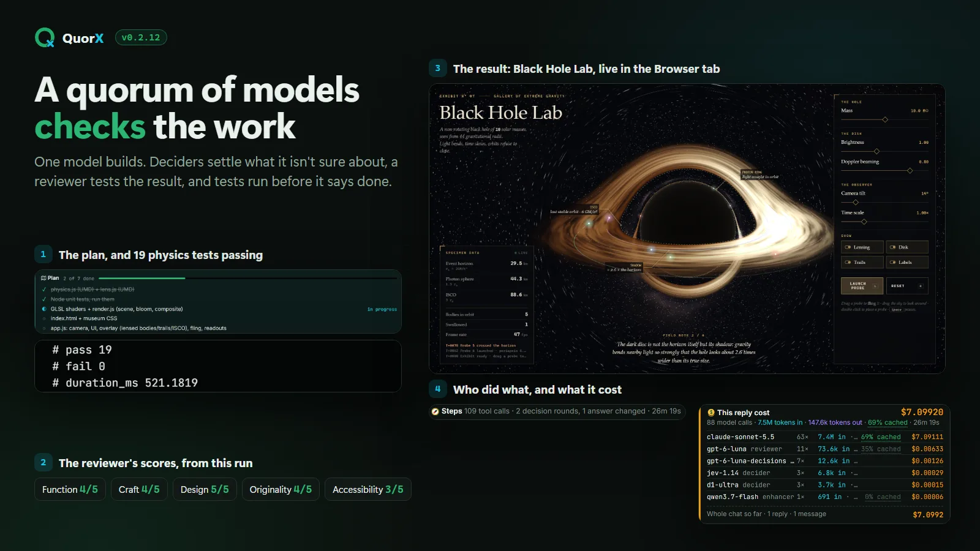The width and height of the screenshot is (980, 551).
Task: Click the step 3 number badge
Action: [437, 68]
